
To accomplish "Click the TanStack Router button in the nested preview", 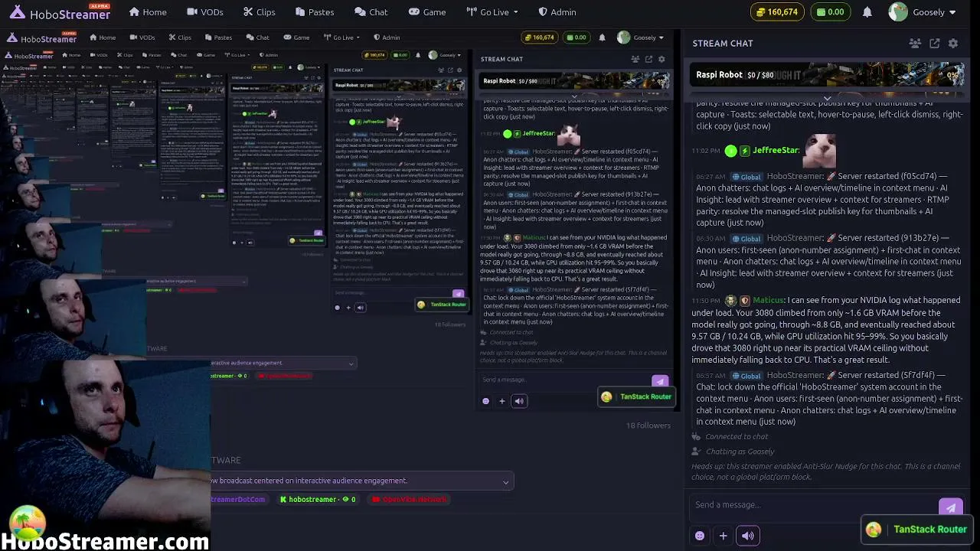I will pyautogui.click(x=637, y=397).
